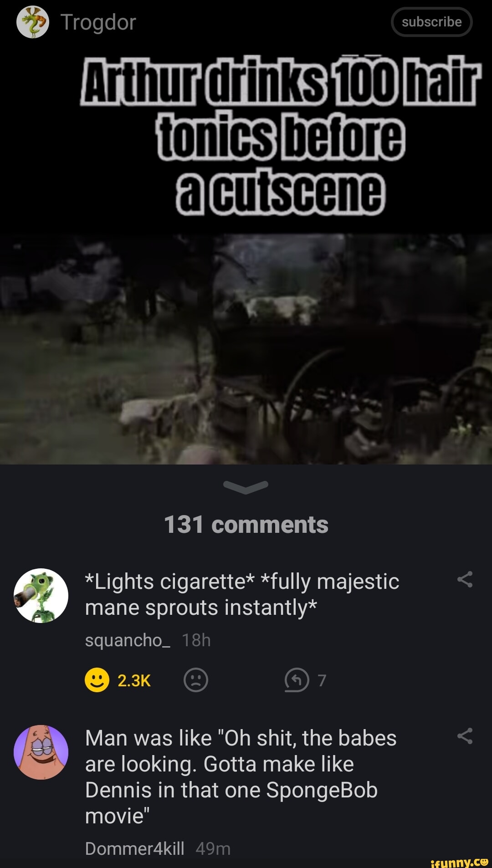Open Trogdor's profile avatar

point(33,22)
